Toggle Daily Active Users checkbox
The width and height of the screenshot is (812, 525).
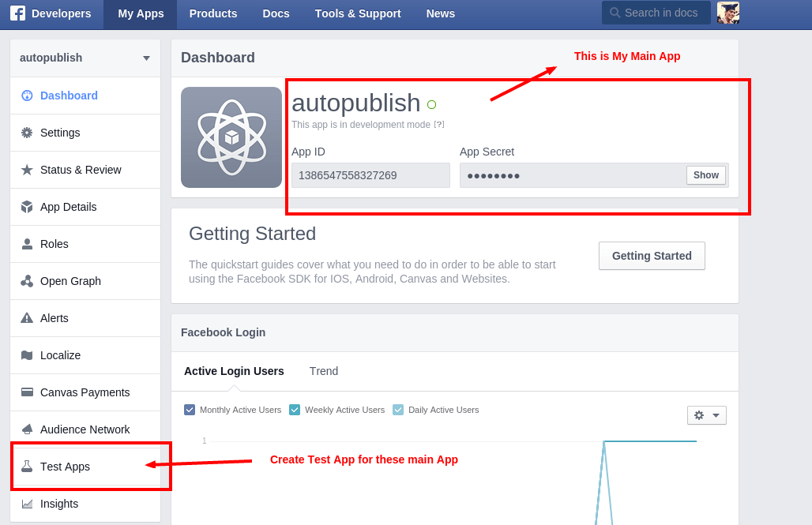398,410
